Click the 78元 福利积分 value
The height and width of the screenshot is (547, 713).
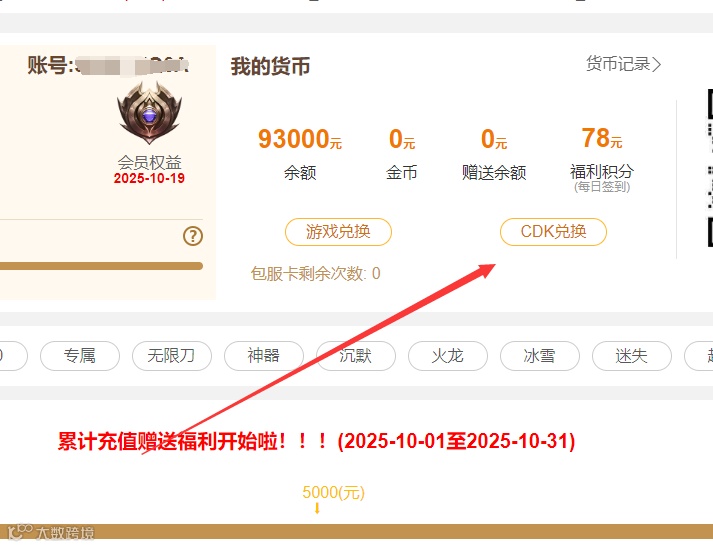click(x=602, y=138)
